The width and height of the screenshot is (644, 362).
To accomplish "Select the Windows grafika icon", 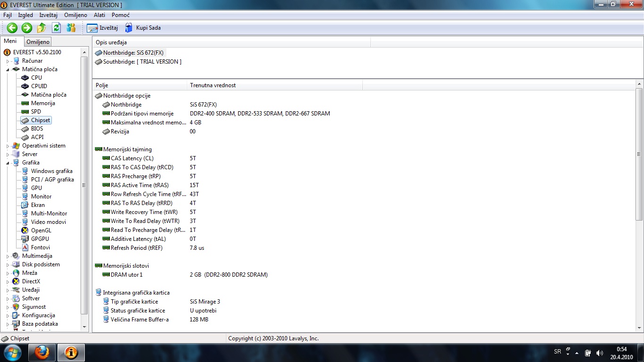I will coord(25,171).
